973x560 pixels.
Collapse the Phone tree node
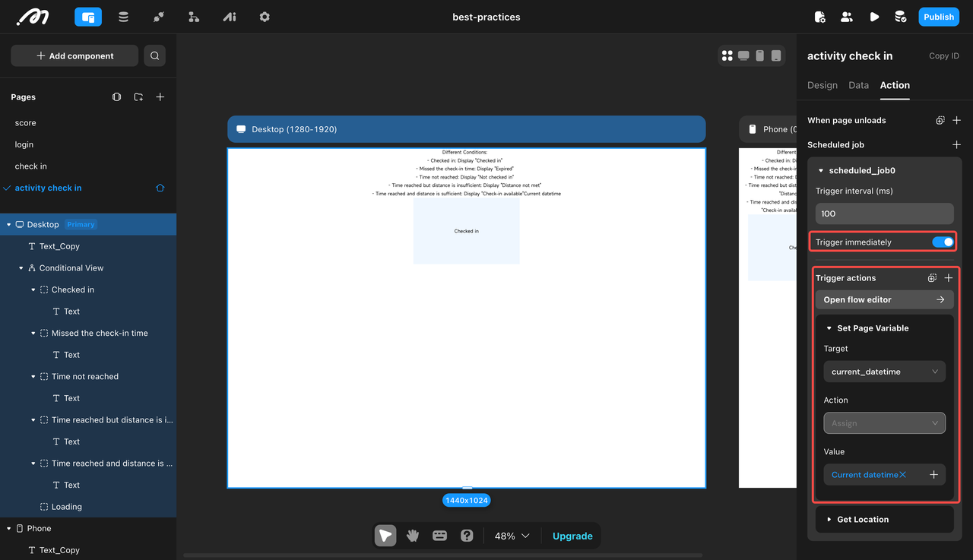pos(9,529)
